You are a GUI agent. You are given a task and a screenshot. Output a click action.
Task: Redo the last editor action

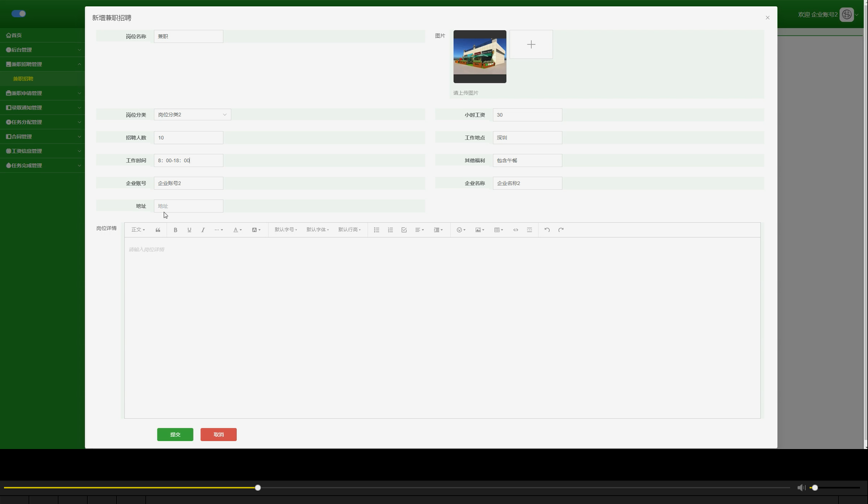click(561, 230)
